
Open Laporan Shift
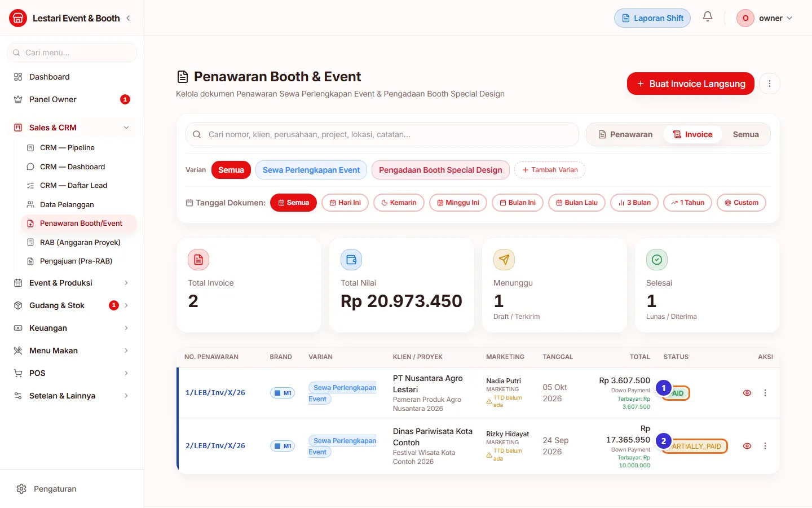tap(652, 18)
